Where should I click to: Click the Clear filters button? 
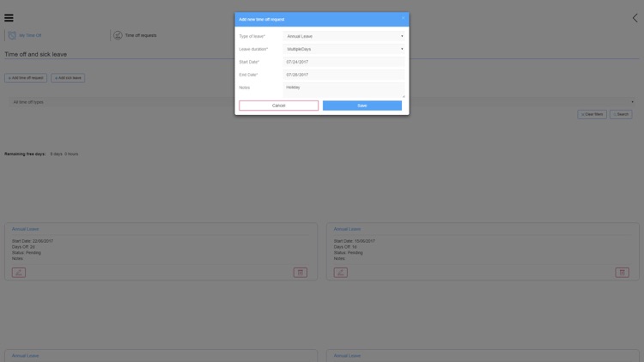click(592, 114)
